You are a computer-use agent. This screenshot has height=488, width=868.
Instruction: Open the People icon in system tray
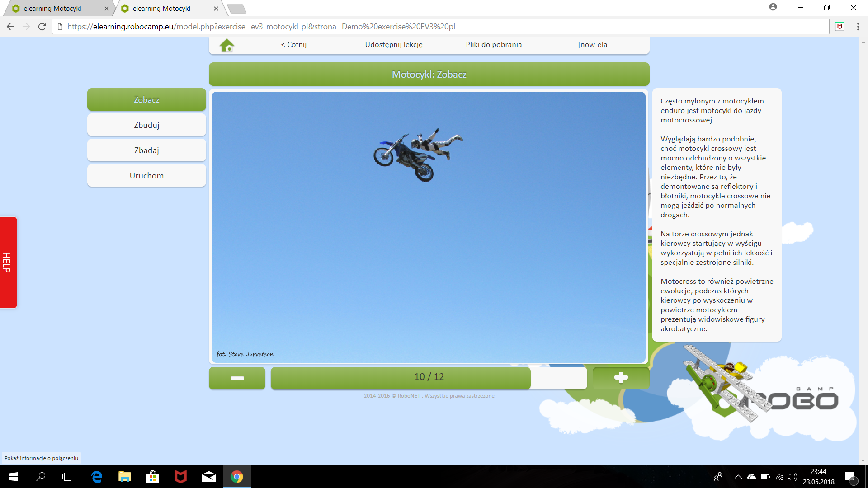[x=717, y=477]
